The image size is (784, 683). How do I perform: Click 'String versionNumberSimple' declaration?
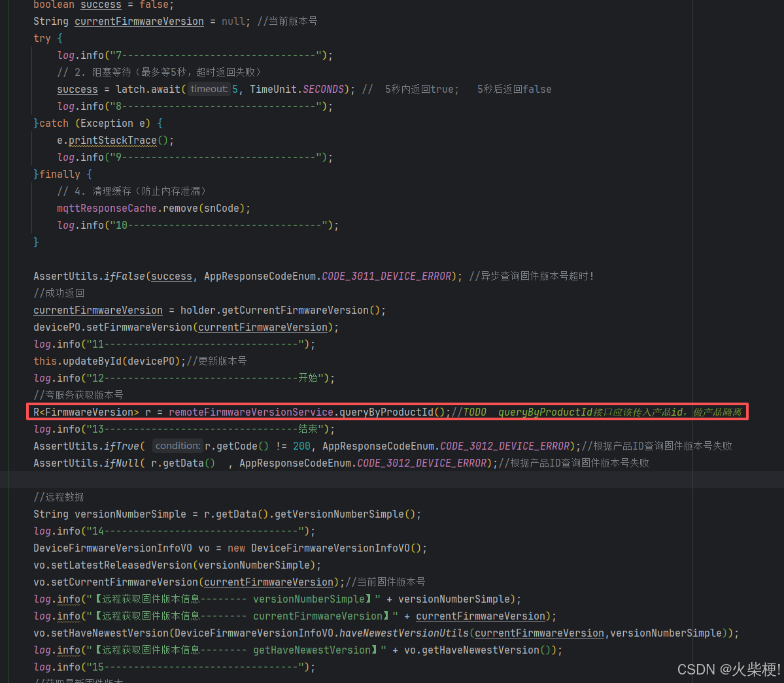pos(109,514)
